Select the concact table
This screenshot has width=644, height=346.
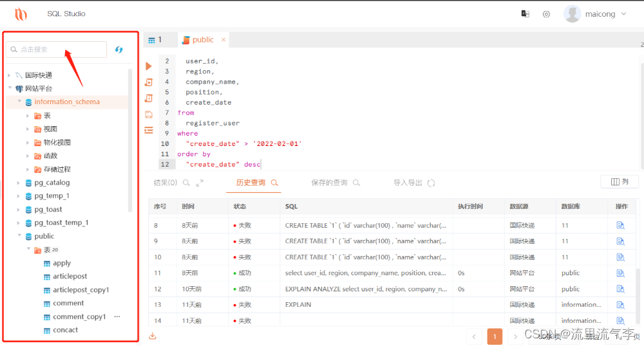[65, 330]
